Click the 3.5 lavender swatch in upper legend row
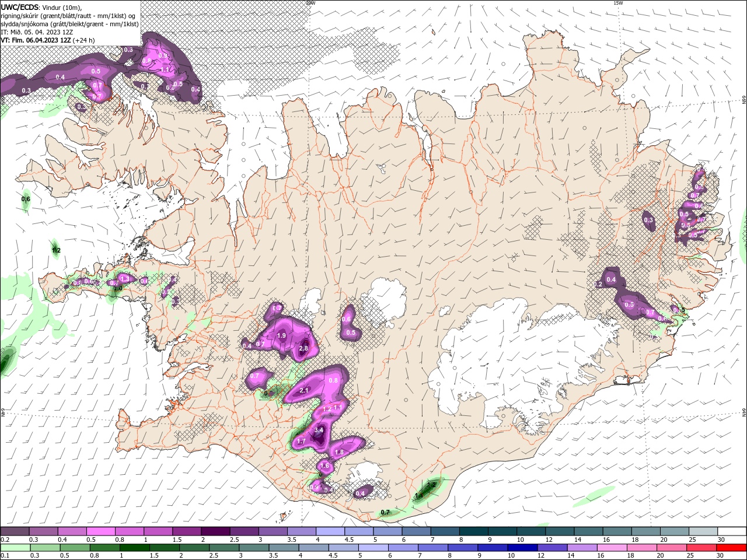The image size is (747, 560). pos(301,531)
